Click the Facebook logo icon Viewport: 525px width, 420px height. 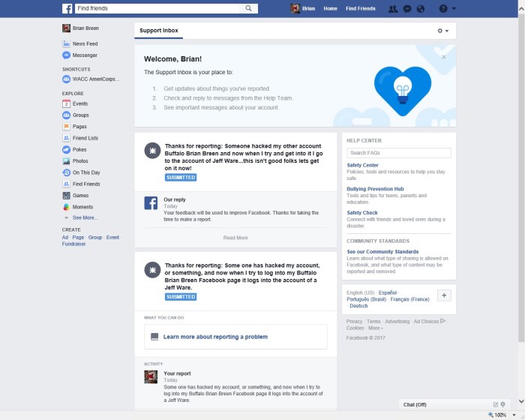pyautogui.click(x=67, y=8)
